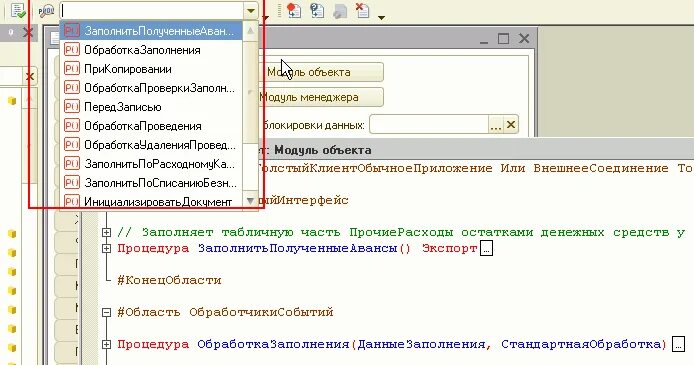The height and width of the screenshot is (365, 694).
Task: Toggle breakpoint icon with red dot
Action: tap(294, 10)
